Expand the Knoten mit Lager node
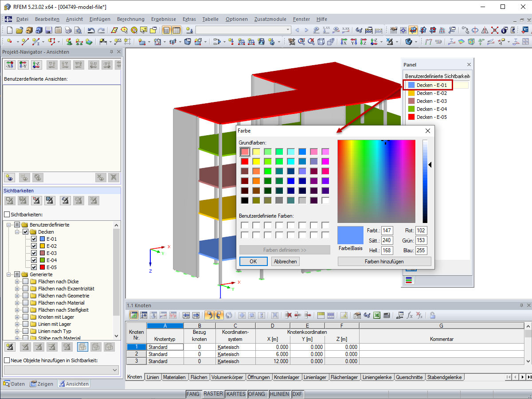532x399 pixels. point(17,317)
